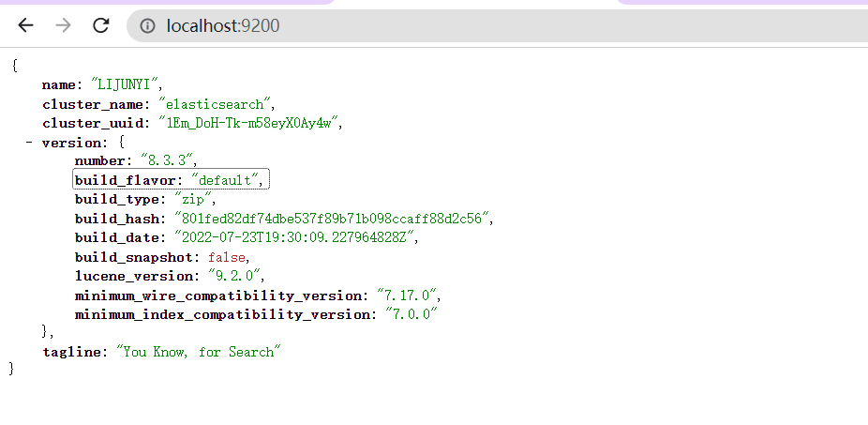This screenshot has height=425, width=868.
Task: Reload the localhost:9200 page
Action: (x=101, y=25)
